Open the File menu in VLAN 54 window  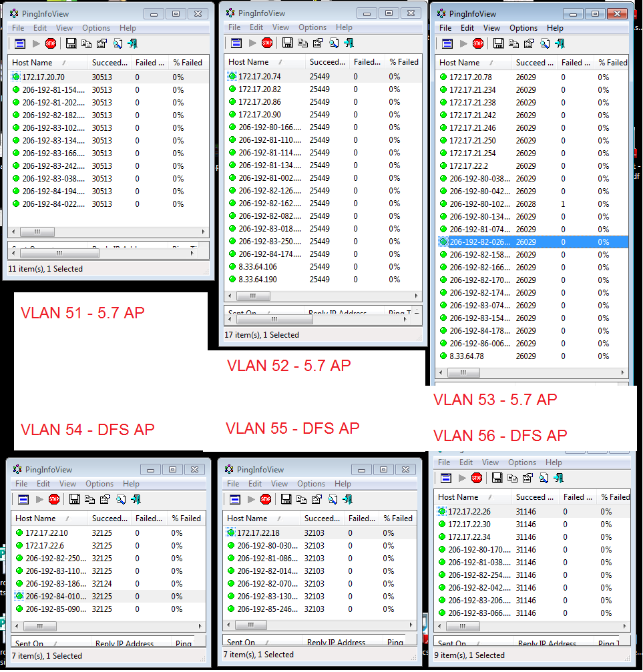21,483
